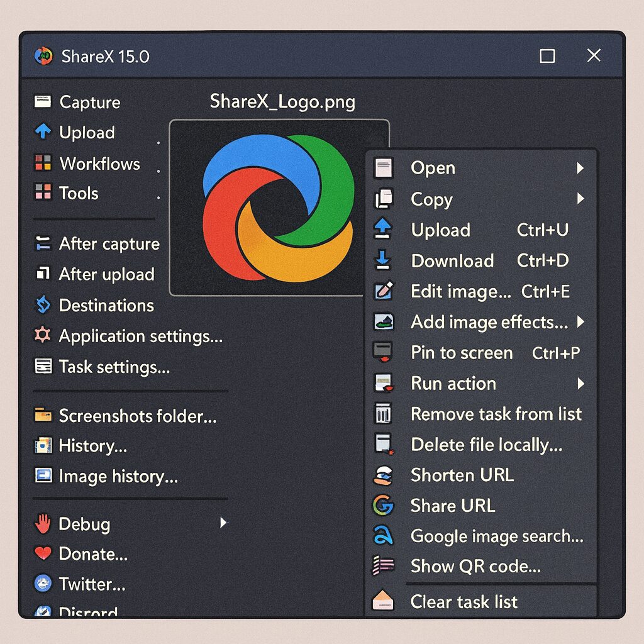Choose Upload Ctrl+U in the context menu
The height and width of the screenshot is (644, 644).
pyautogui.click(x=480, y=230)
